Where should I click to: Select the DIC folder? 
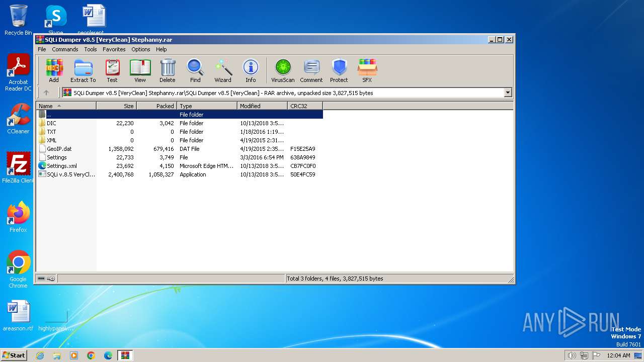point(180,123)
